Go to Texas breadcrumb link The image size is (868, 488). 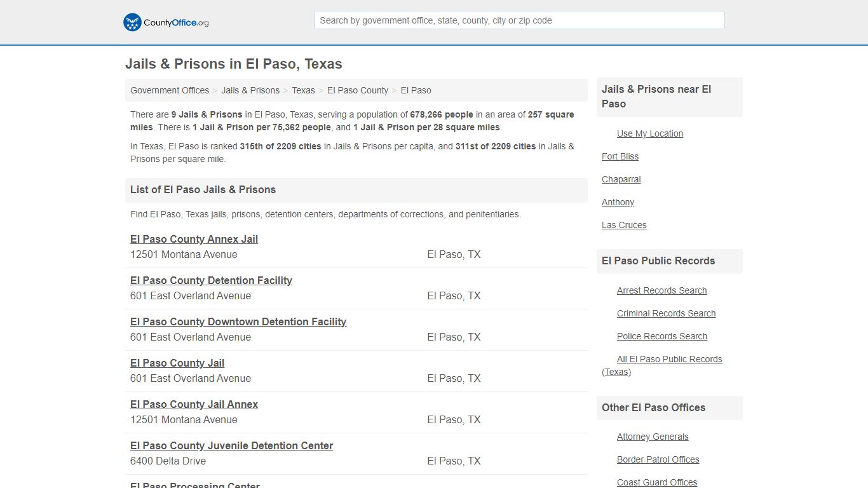click(x=303, y=90)
